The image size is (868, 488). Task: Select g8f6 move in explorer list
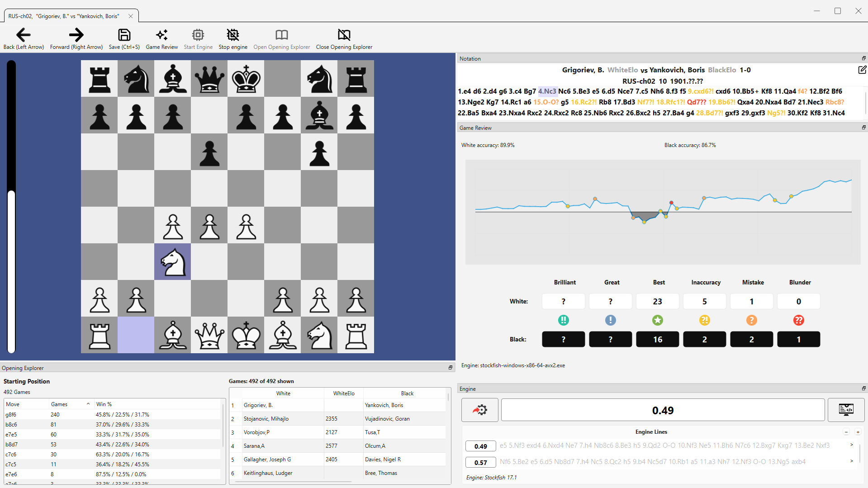113,414
